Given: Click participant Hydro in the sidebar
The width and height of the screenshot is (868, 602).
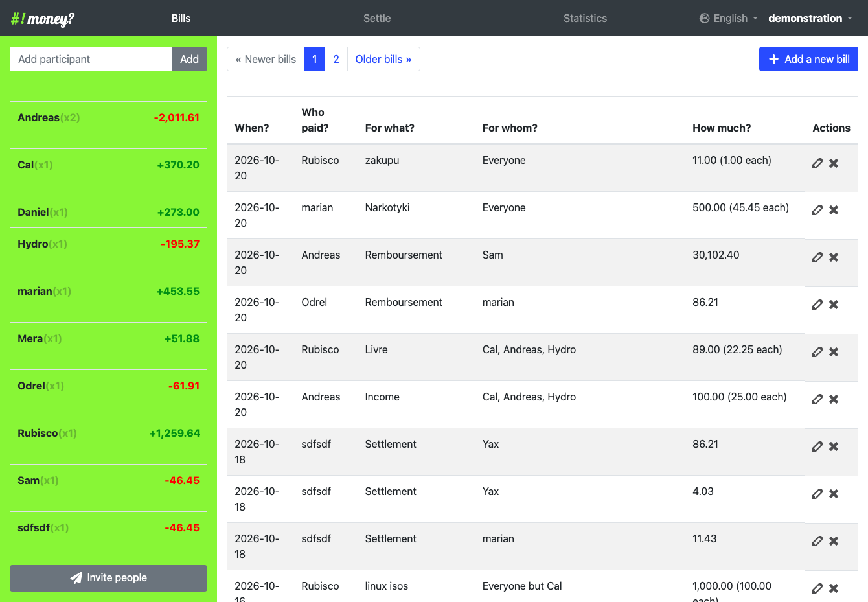Looking at the screenshot, I should 33,244.
